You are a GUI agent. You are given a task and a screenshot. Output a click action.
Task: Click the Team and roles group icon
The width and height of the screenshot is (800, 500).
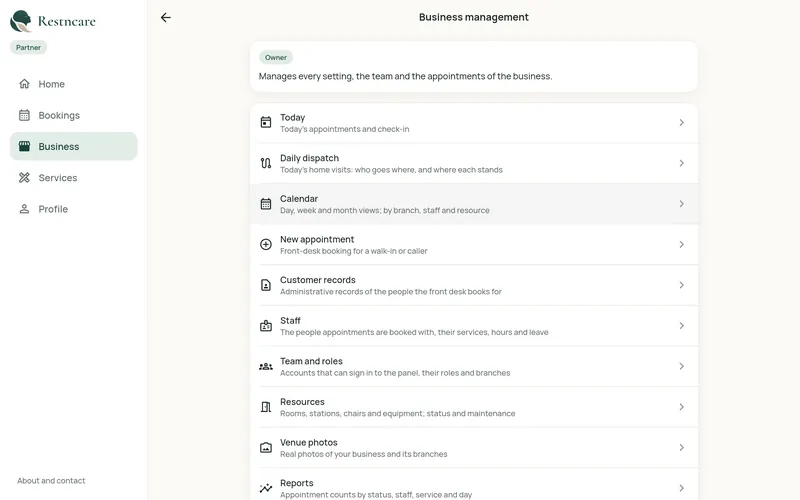(266, 366)
